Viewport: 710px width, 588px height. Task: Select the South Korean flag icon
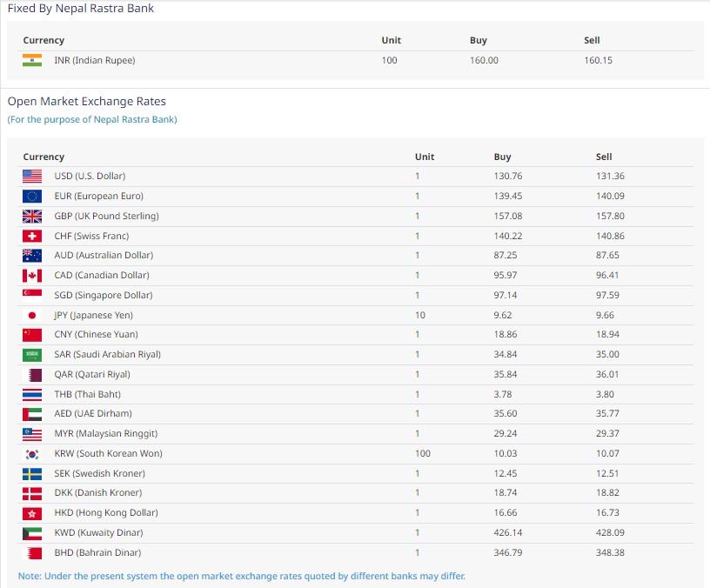32,454
